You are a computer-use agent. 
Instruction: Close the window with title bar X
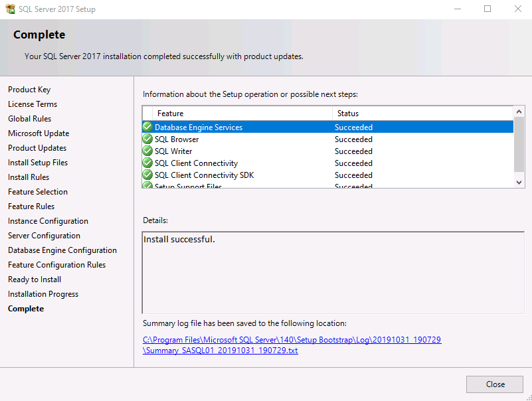(x=518, y=9)
